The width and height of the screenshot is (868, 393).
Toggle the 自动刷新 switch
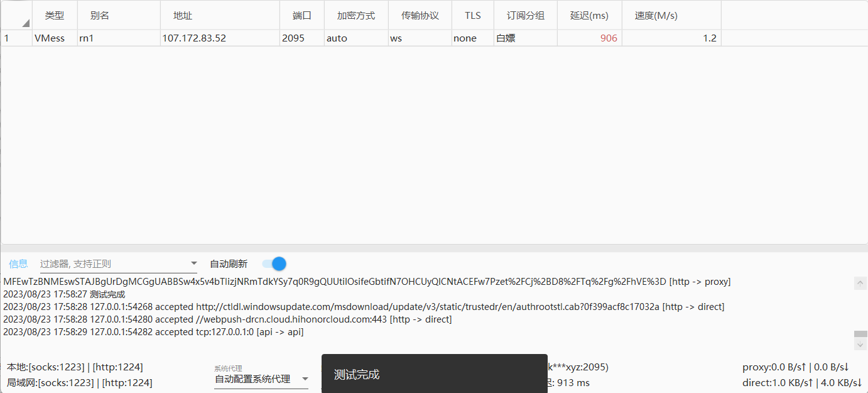pyautogui.click(x=274, y=264)
